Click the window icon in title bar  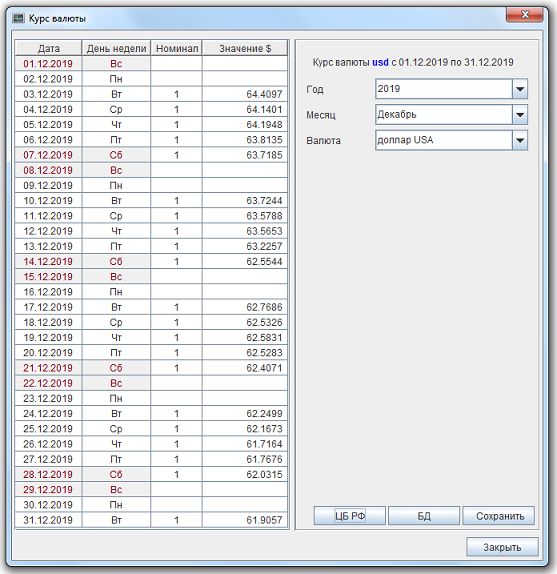point(18,18)
